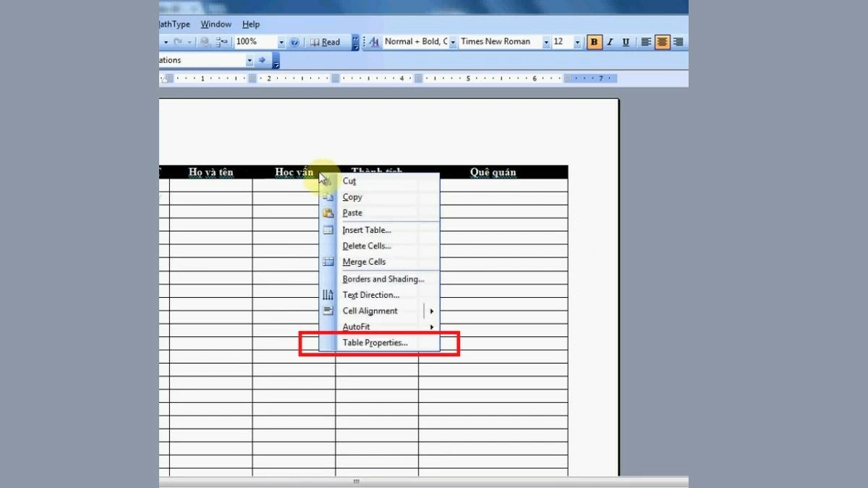Click the Quê quán header cell
The height and width of the screenshot is (488, 868).
[x=493, y=172]
